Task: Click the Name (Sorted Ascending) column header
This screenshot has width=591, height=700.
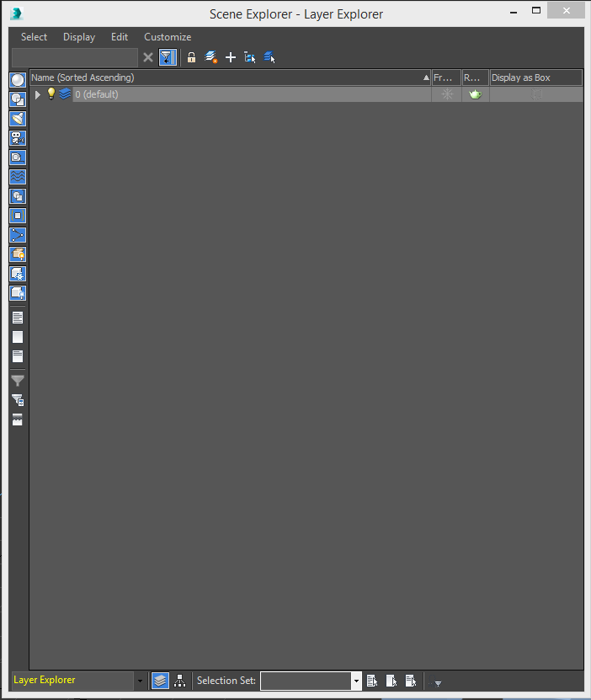Action: (230, 77)
